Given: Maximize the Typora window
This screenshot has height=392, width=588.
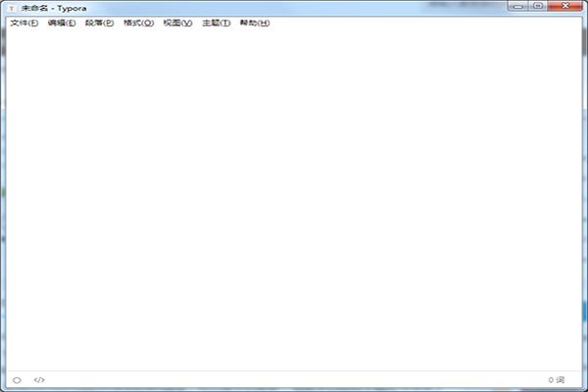Looking at the screenshot, I should coord(538,6).
